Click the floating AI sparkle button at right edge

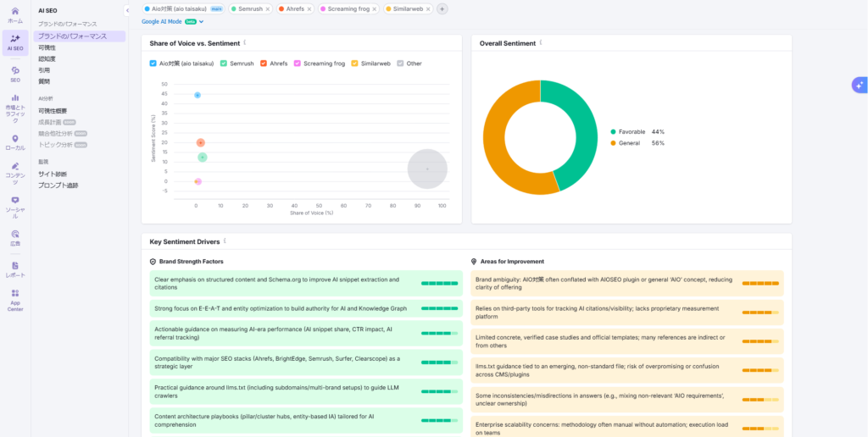(859, 84)
